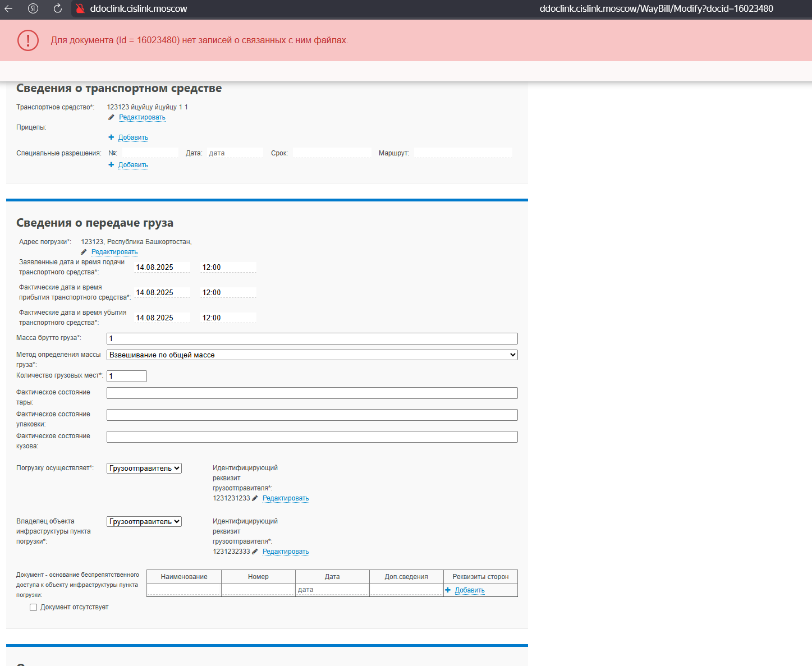812x666 pixels.
Task: Open Владелец объекта инфраструктуры dropdown
Action: [144, 521]
